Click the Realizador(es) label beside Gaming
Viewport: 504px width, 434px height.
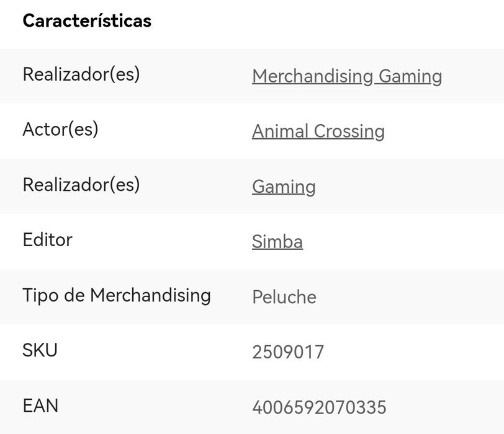click(x=81, y=185)
